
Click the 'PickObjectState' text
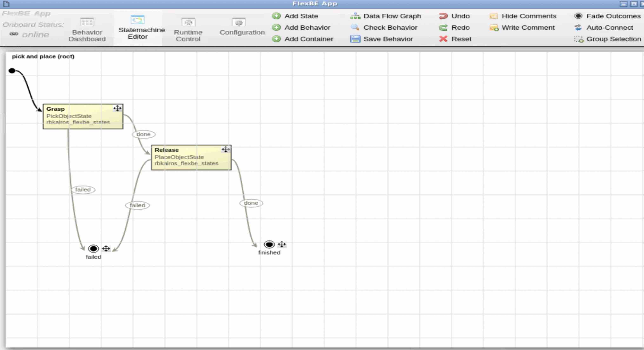click(69, 116)
